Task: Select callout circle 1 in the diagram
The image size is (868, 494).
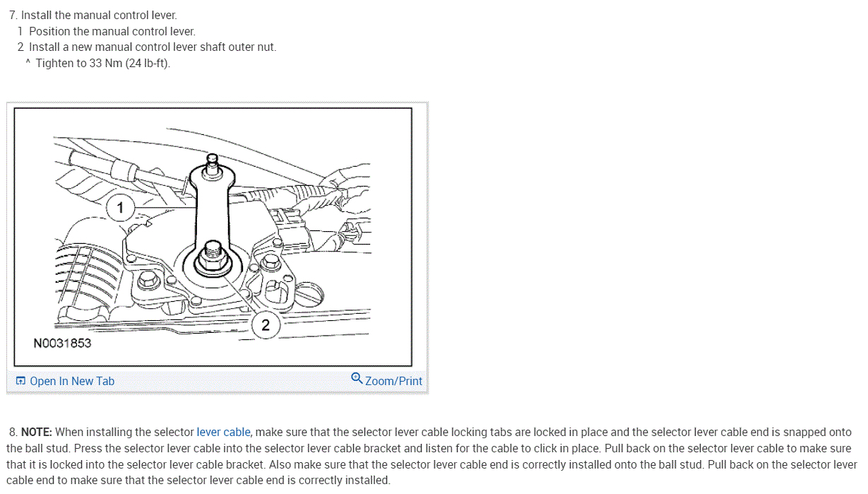Action: (120, 208)
